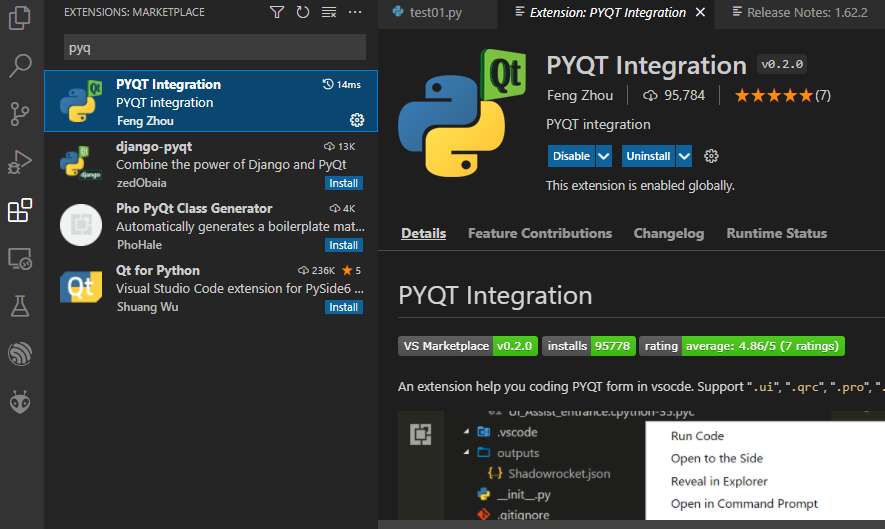The image size is (885, 529).
Task: Open the Explorer view in activity bar
Action: [20, 18]
